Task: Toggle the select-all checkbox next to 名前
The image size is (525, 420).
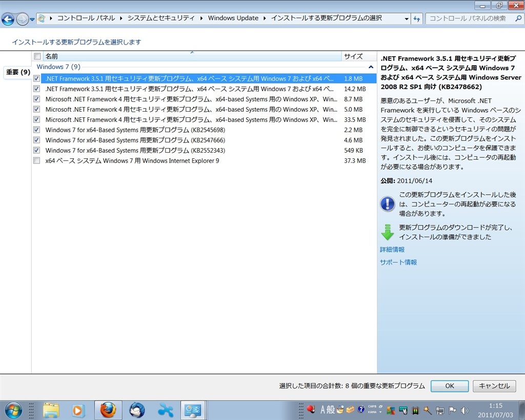Action: coord(37,56)
